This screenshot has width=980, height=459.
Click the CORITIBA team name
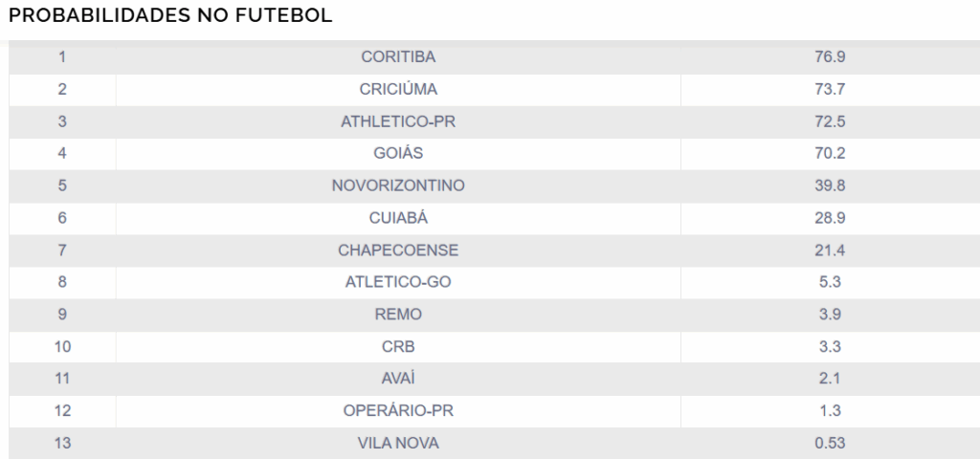(398, 57)
